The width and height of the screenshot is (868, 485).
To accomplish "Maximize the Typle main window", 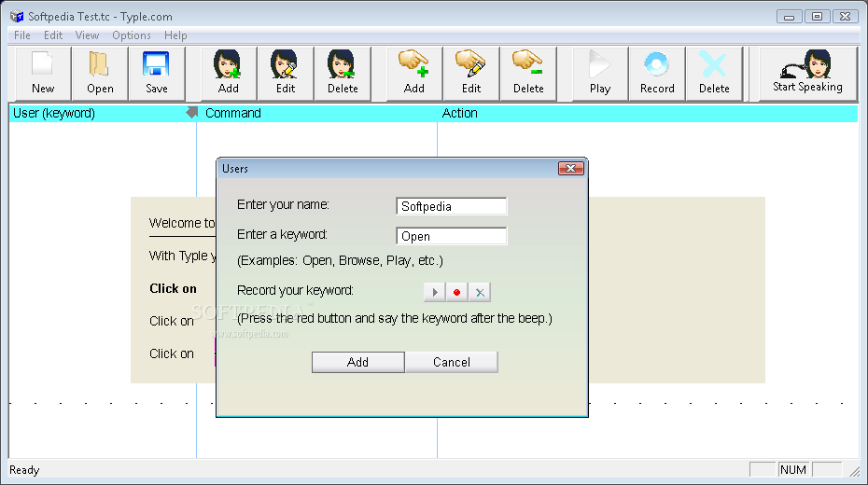I will pos(817,17).
